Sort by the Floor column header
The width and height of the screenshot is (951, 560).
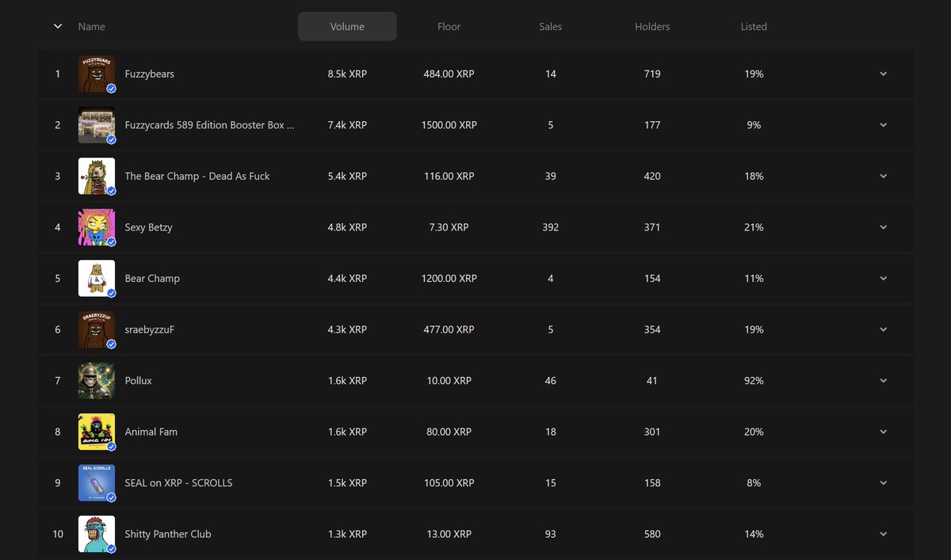coord(449,26)
